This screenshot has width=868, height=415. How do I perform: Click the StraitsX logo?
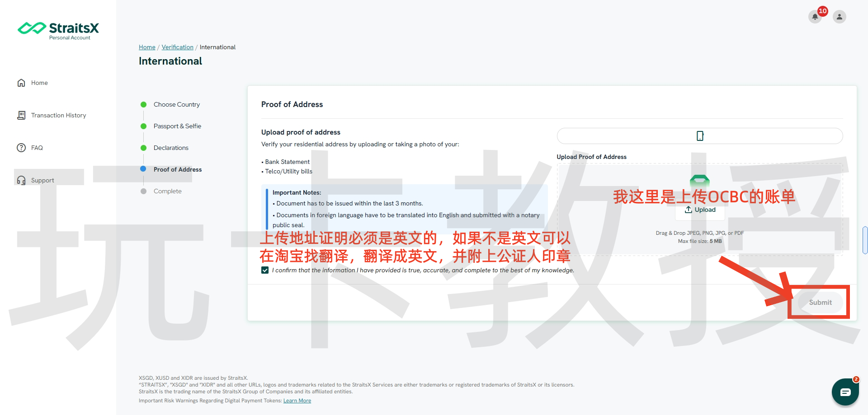58,30
